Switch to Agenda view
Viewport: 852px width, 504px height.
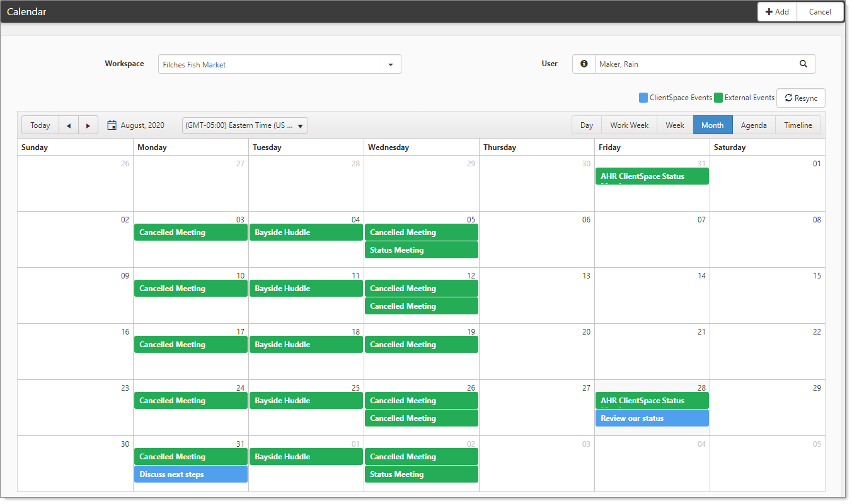tap(754, 125)
